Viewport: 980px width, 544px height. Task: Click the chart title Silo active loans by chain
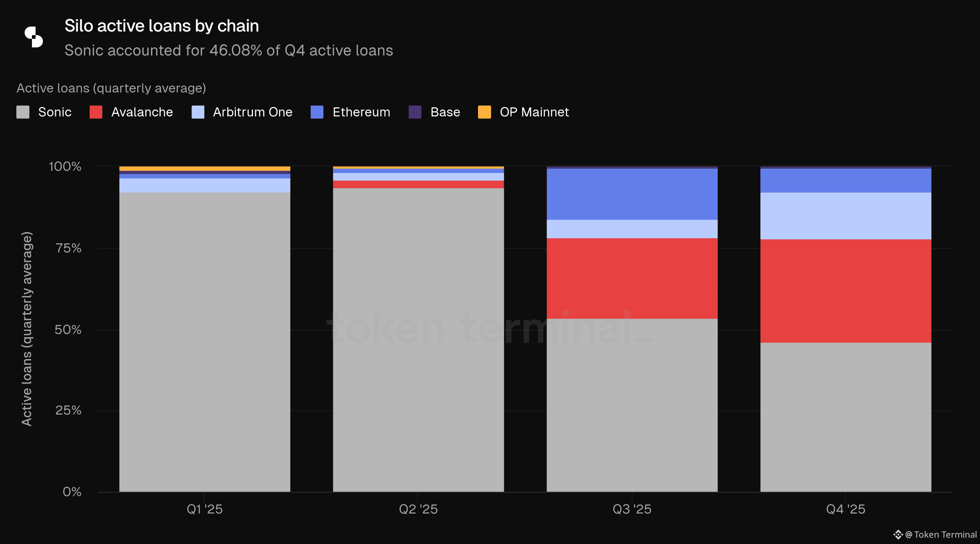162,26
